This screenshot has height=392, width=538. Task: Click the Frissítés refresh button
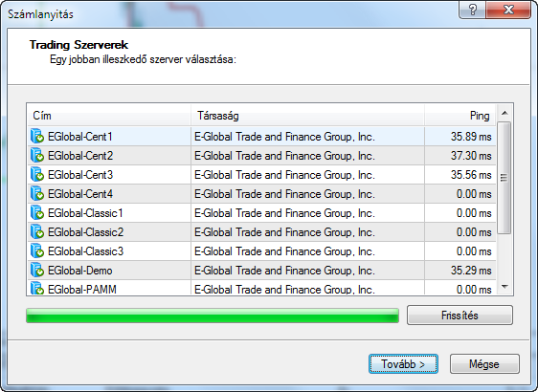460,315
